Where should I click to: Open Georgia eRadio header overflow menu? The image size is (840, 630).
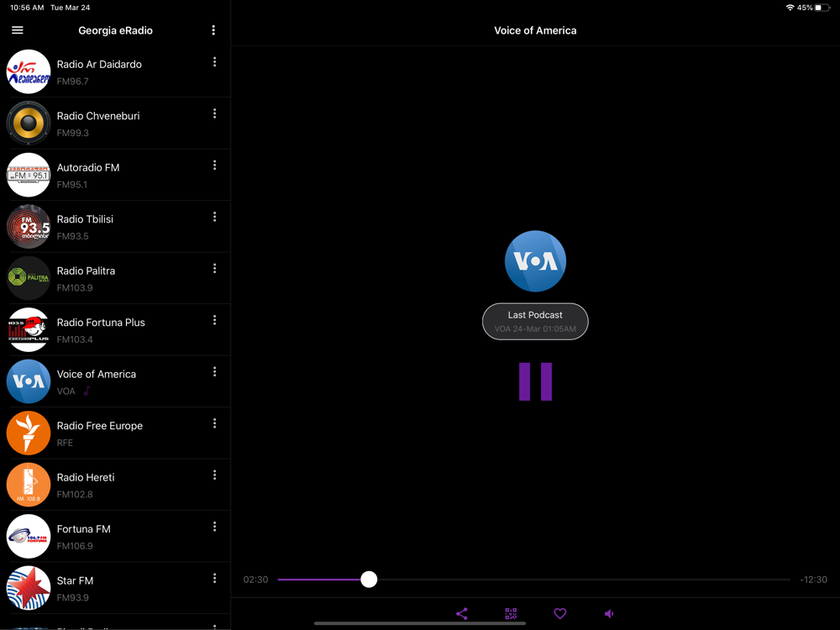[213, 30]
